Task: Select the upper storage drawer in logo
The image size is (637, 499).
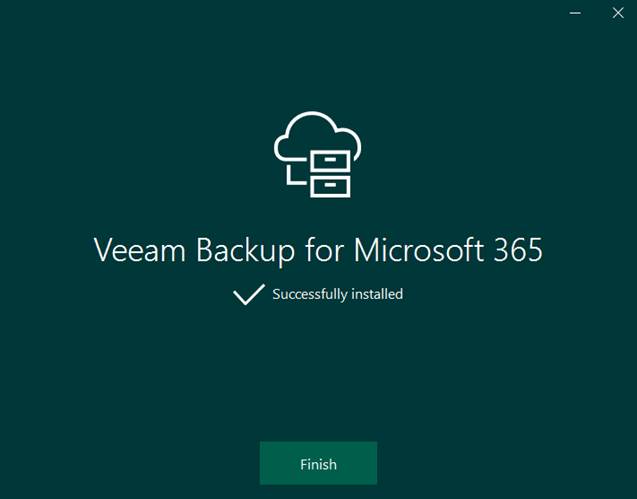Action: pos(330,161)
